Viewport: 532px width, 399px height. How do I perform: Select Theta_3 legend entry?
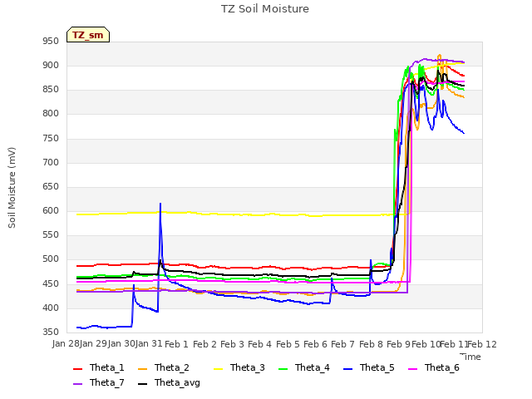pyautogui.click(x=239, y=367)
